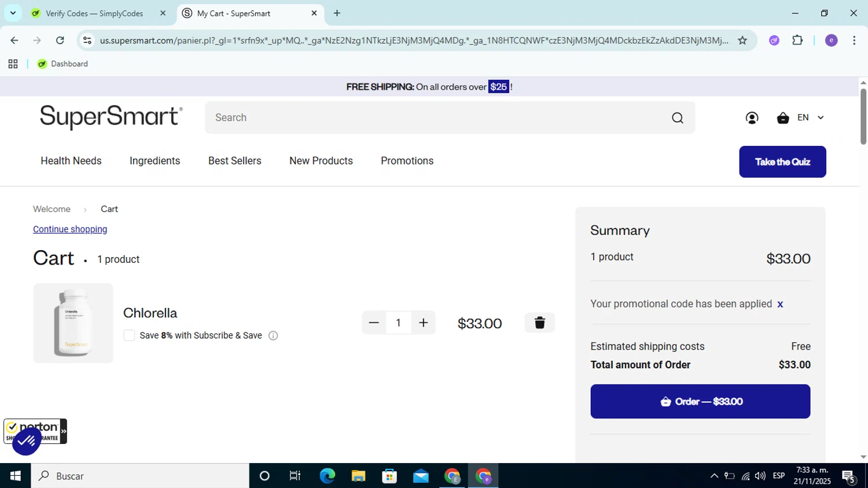The image size is (868, 488).
Task: Go back to previous page
Action: click(x=14, y=41)
